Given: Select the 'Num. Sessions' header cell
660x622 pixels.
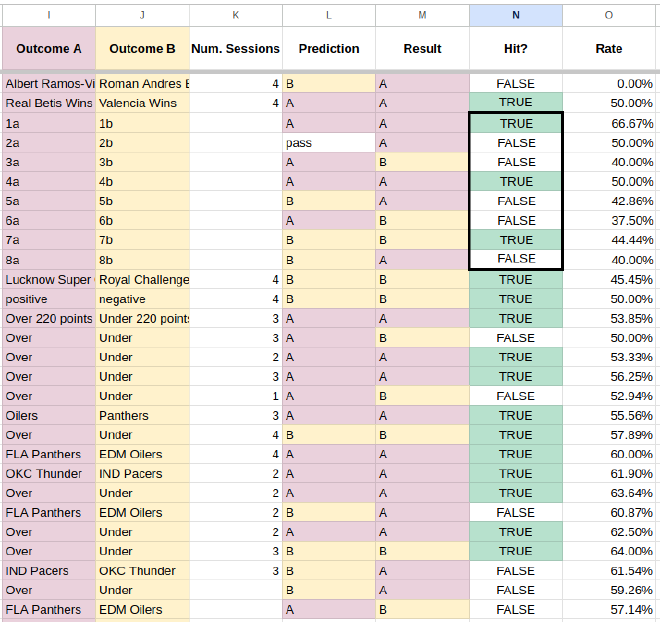Looking at the screenshot, I should [x=235, y=48].
